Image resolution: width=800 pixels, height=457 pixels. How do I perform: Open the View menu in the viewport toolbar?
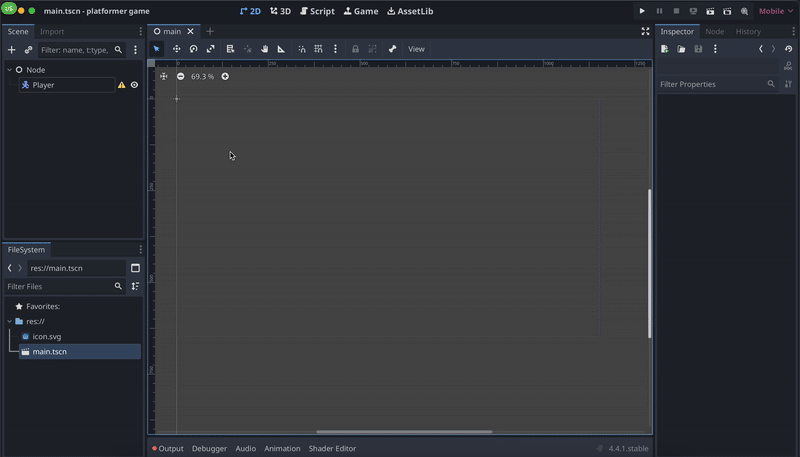click(416, 49)
